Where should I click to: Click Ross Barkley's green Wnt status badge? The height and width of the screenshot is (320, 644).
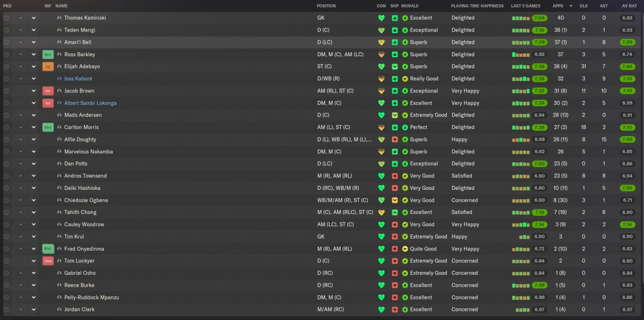coord(48,54)
